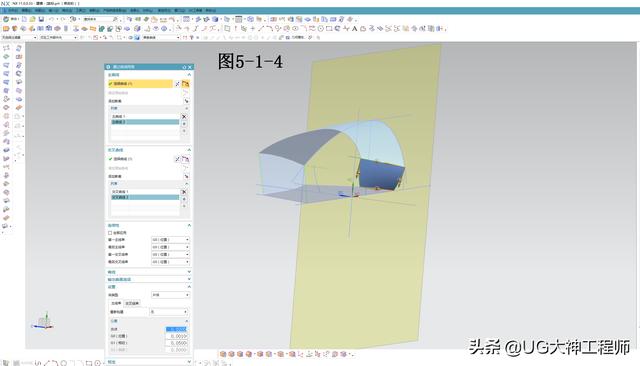Screen dimensions: 640x366
Task: Open the last cross continuity G0 dropdown
Action: [170, 262]
